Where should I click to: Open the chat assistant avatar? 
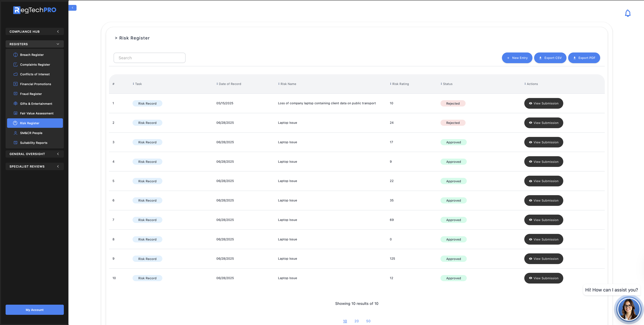point(628,309)
